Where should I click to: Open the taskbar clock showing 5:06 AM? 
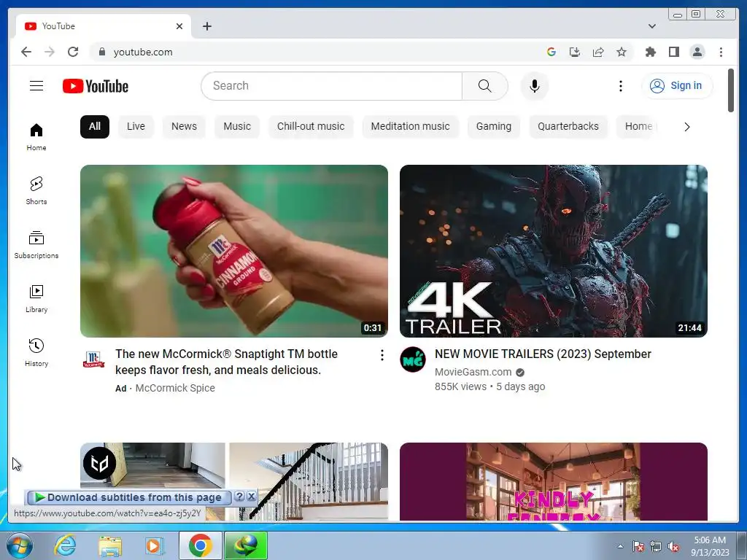[710, 546]
